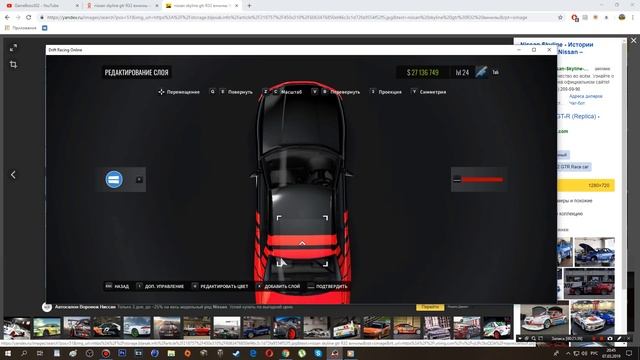The image size is (640, 360).
Task: Click ПОДТВЕРДИТЬ to confirm layer
Action: (x=328, y=286)
